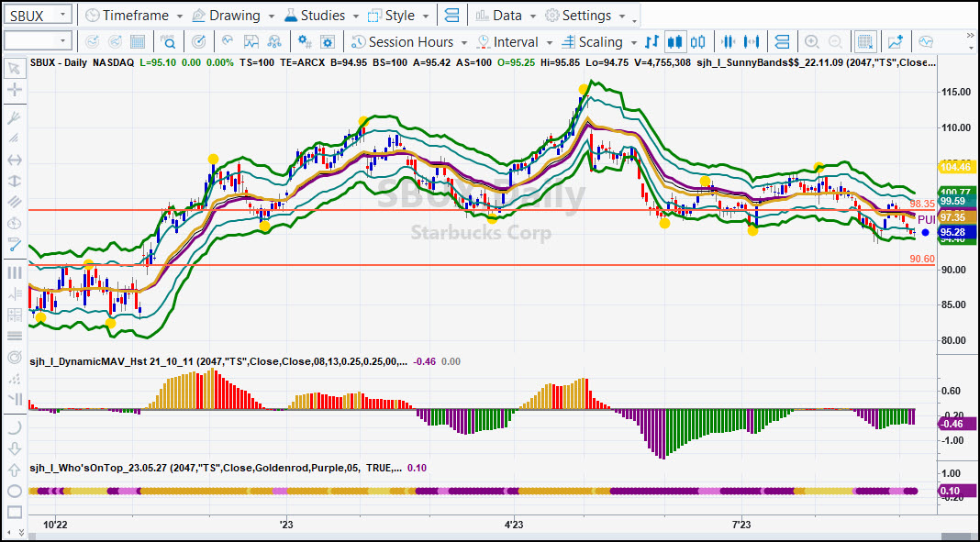Select the vertical double-arrow drawing tool

point(14,181)
